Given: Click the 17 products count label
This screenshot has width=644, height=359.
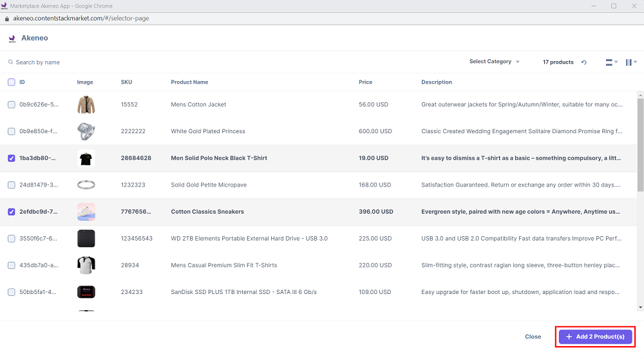Looking at the screenshot, I should [558, 62].
